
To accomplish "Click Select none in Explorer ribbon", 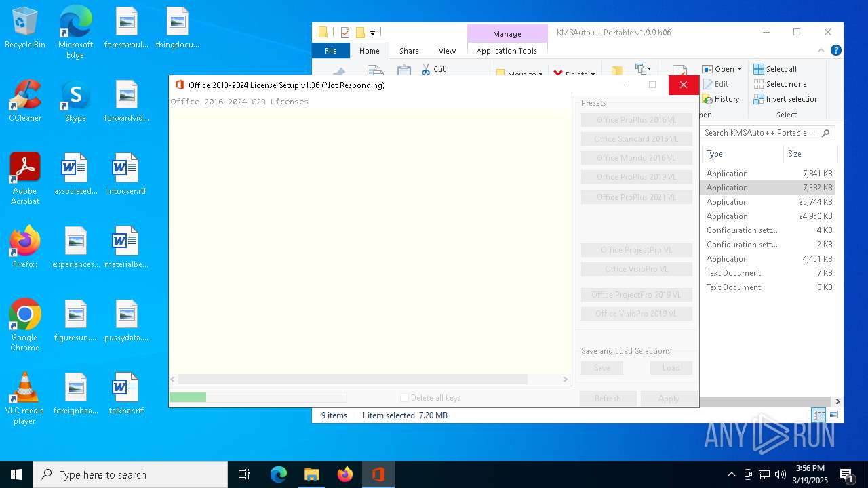I will [780, 84].
